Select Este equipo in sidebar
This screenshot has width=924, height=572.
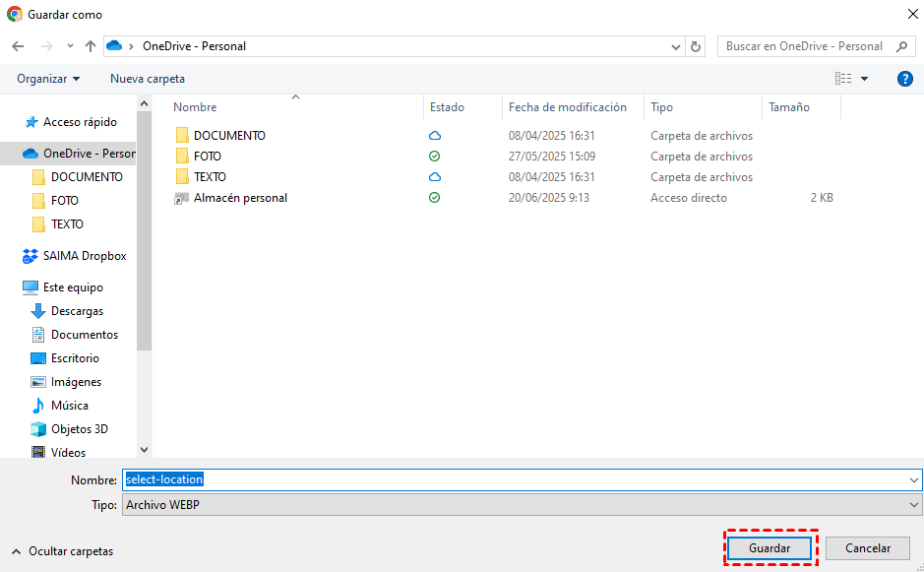[73, 287]
